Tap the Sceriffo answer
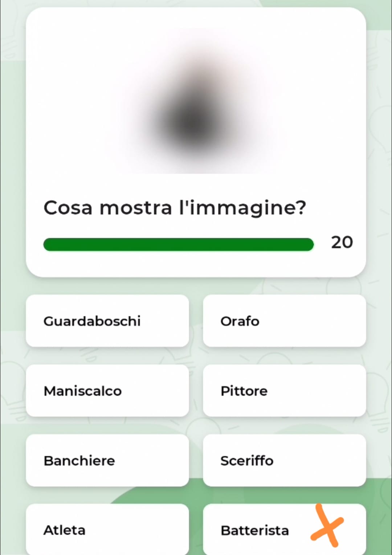 [284, 460]
